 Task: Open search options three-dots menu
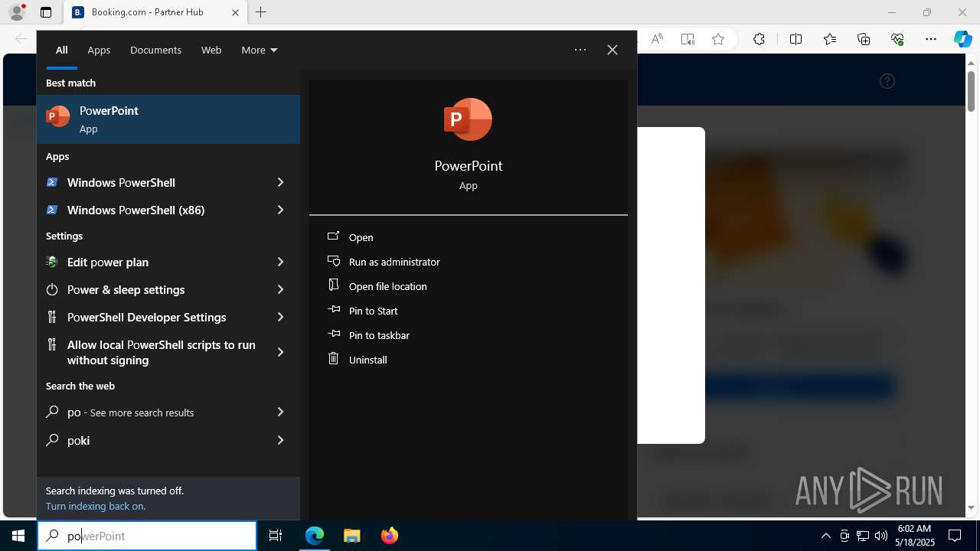click(x=580, y=50)
